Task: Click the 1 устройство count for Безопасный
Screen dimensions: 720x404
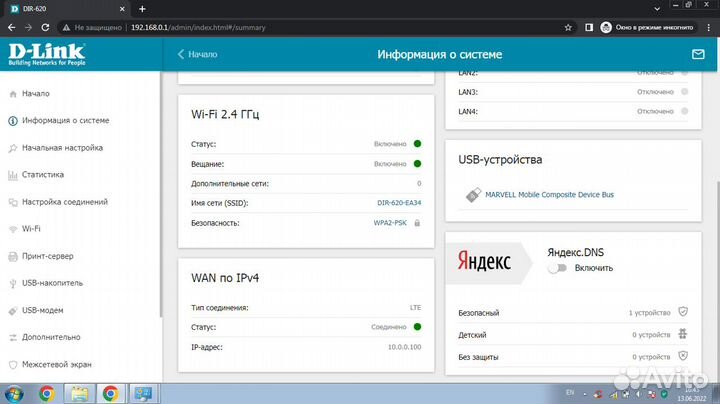Action: [650, 313]
